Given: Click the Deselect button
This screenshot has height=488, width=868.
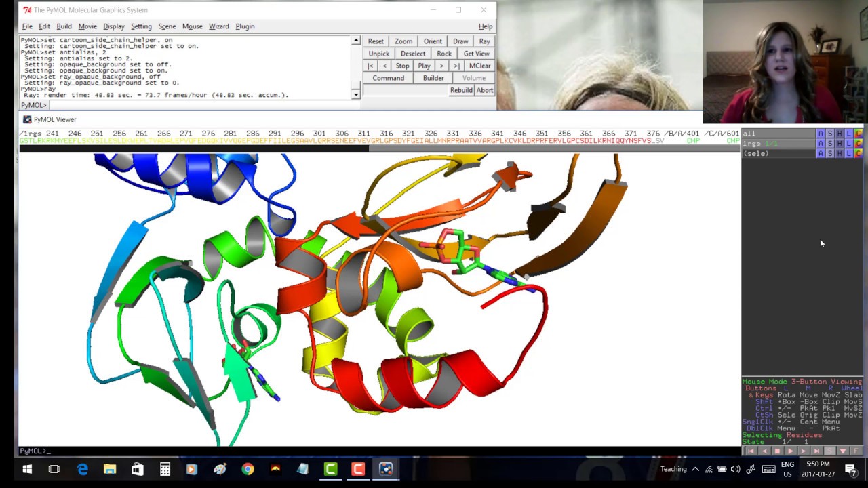Looking at the screenshot, I should point(413,54).
